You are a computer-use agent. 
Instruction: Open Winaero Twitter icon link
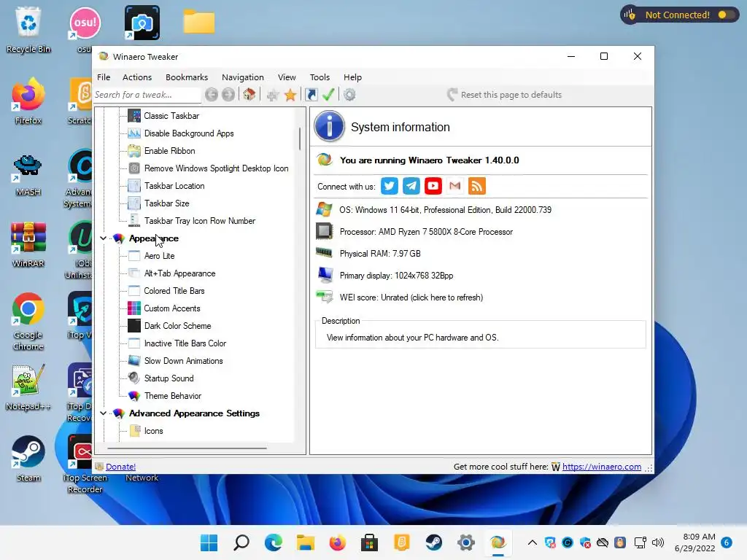click(390, 186)
